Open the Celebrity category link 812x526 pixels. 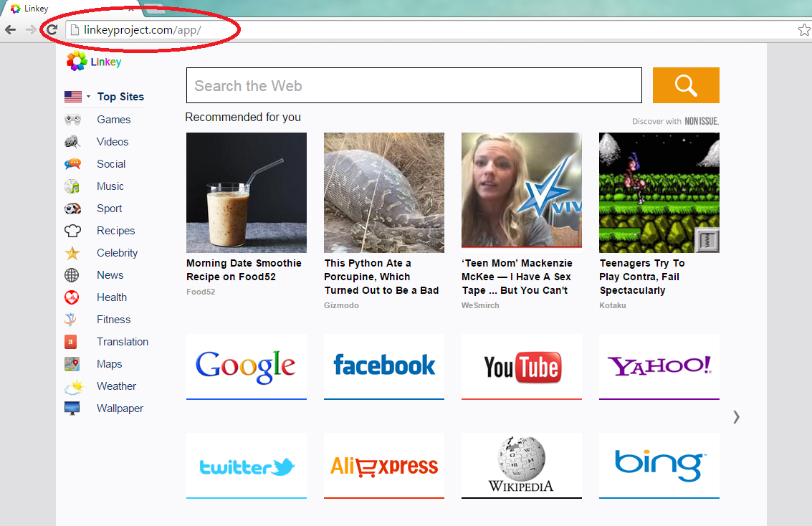coord(117,253)
